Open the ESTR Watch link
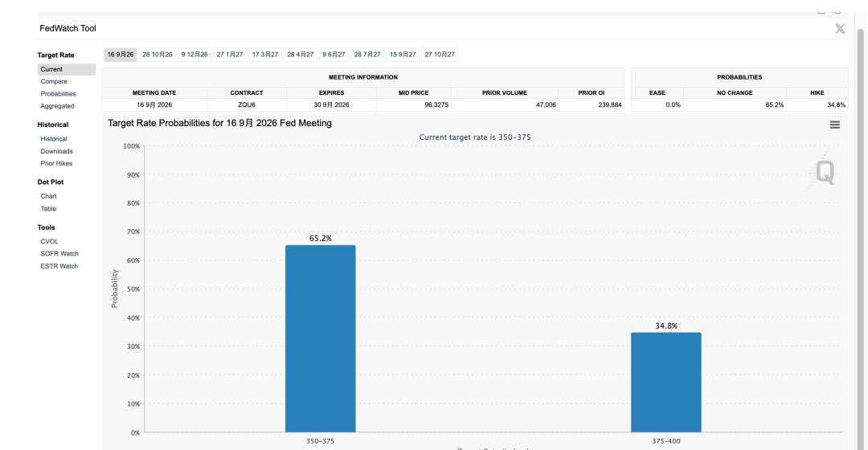Viewport: 868px width, 450px height. coord(59,266)
